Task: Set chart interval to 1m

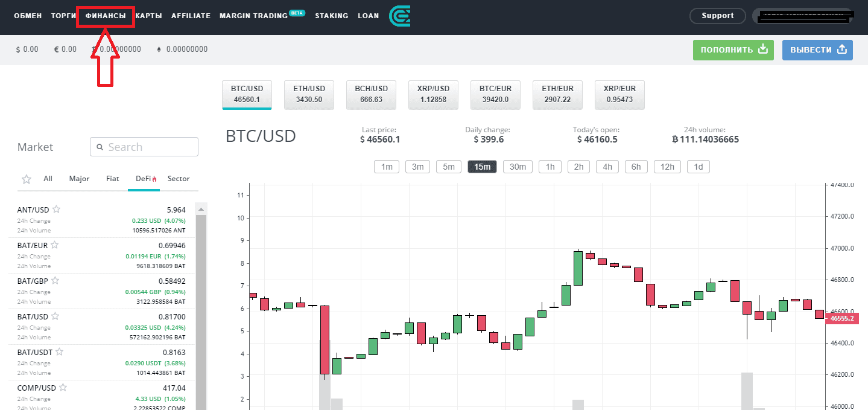Action: (387, 167)
